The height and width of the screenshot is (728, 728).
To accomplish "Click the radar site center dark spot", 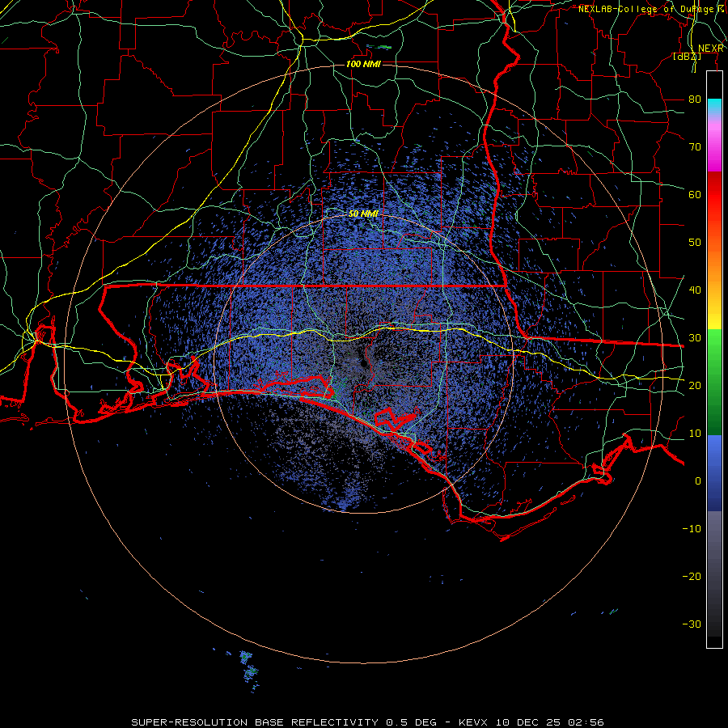I will pyautogui.click(x=363, y=365).
